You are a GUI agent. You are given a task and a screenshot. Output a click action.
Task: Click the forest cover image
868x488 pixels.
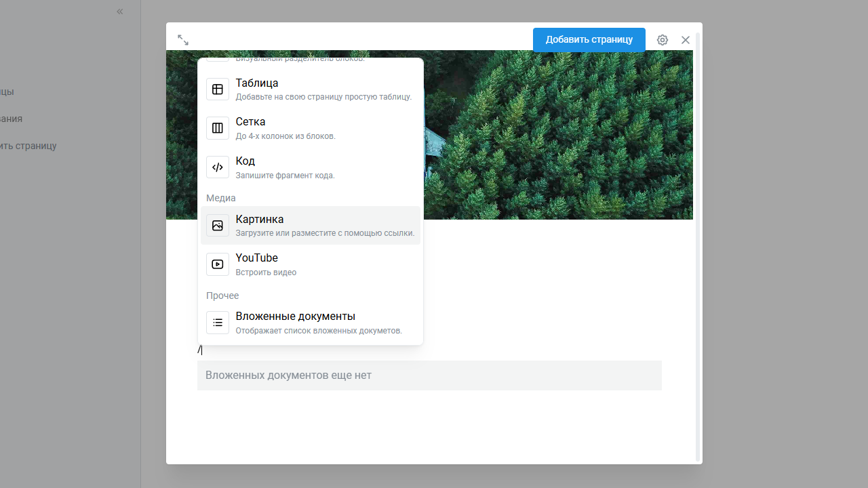[x=556, y=136]
